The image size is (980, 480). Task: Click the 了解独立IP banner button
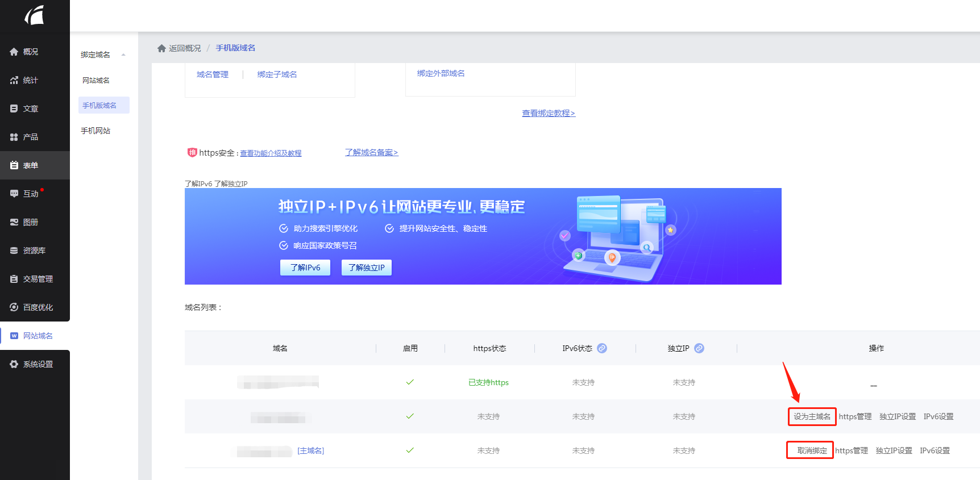point(367,268)
